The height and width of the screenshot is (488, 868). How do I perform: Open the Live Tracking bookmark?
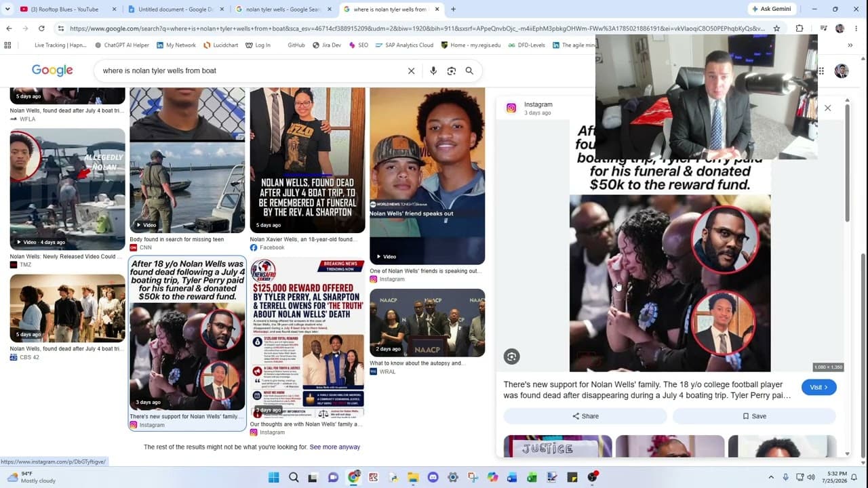(60, 45)
